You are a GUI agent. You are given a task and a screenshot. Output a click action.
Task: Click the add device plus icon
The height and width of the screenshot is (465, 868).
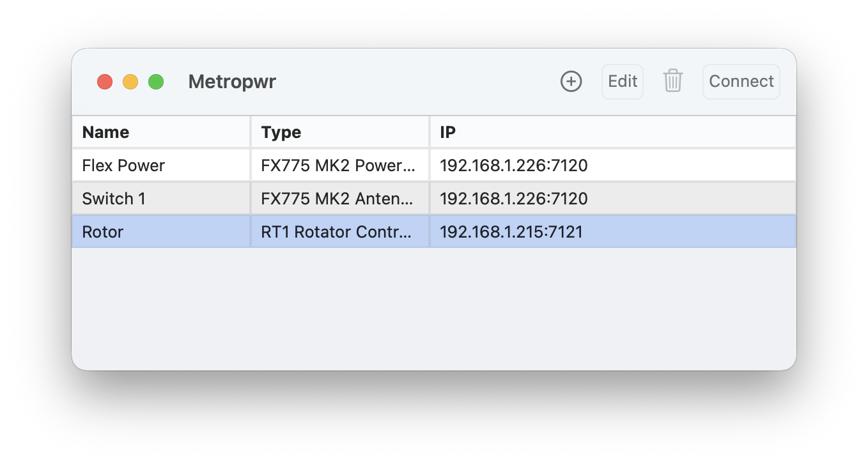click(571, 82)
